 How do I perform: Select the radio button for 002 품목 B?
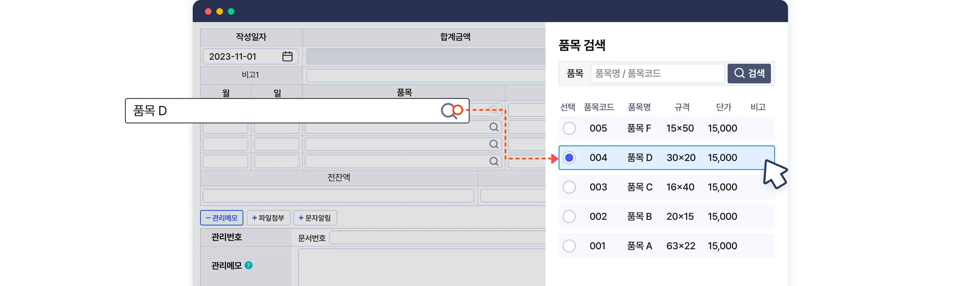pos(569,217)
